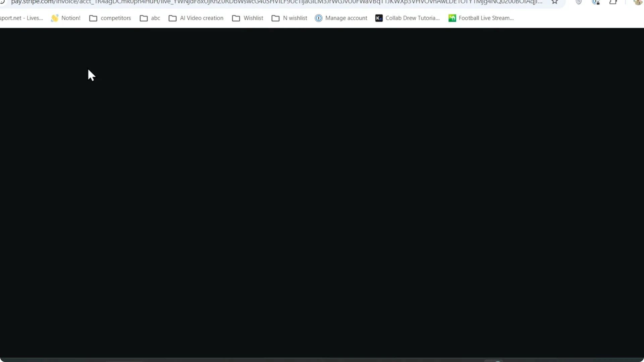Click the page reload icon
644x362 pixels.
[3, 3]
